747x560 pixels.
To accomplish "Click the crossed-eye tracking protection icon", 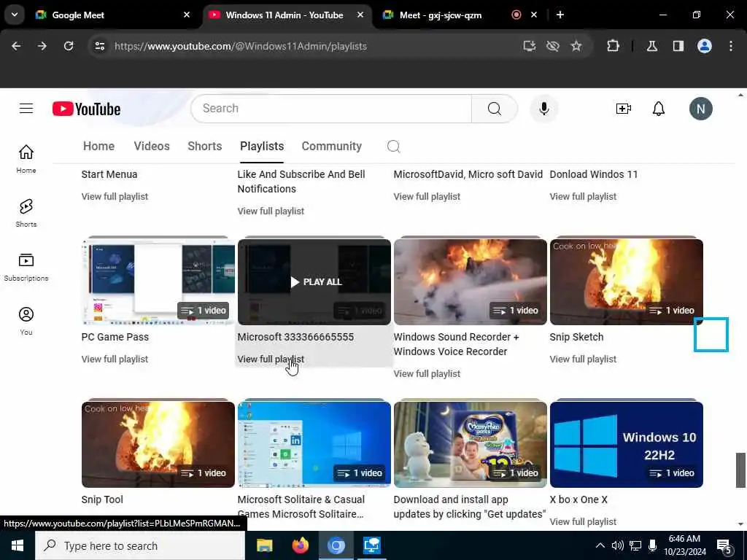I will (x=553, y=46).
